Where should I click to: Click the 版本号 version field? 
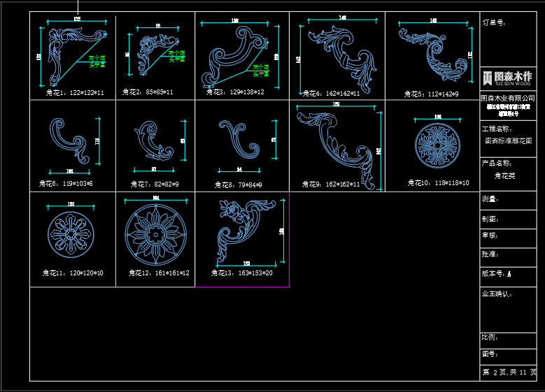point(496,274)
